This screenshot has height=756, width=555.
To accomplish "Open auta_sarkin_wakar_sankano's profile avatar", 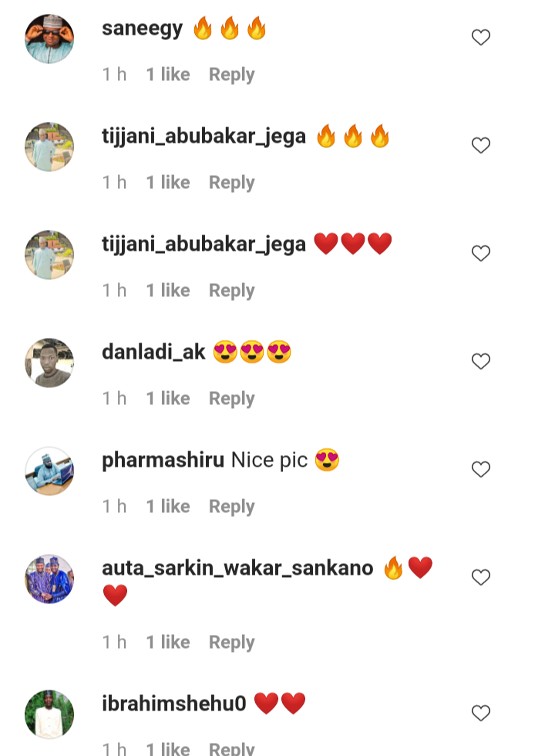I will pyautogui.click(x=49, y=579).
